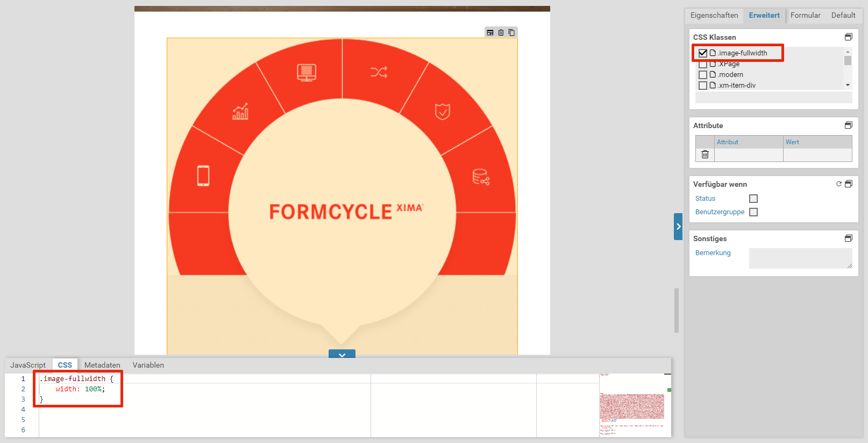
Task: Click the CSS class filter field below the list
Action: click(773, 97)
